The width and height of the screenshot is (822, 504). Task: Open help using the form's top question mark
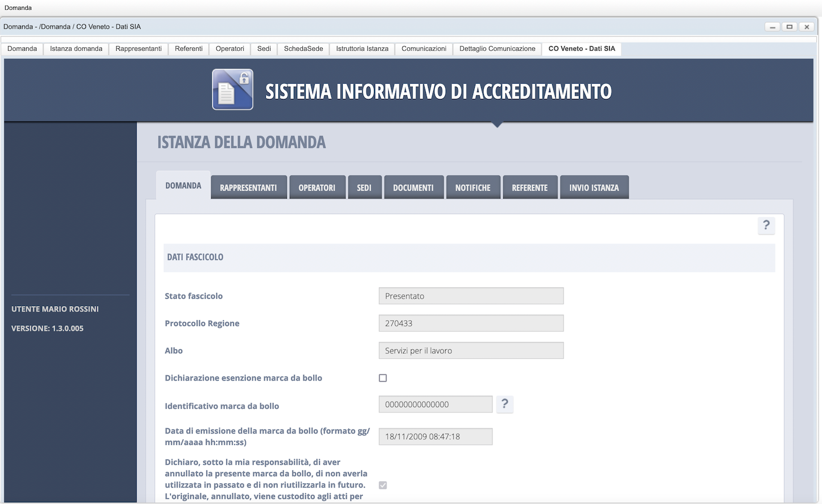766,225
